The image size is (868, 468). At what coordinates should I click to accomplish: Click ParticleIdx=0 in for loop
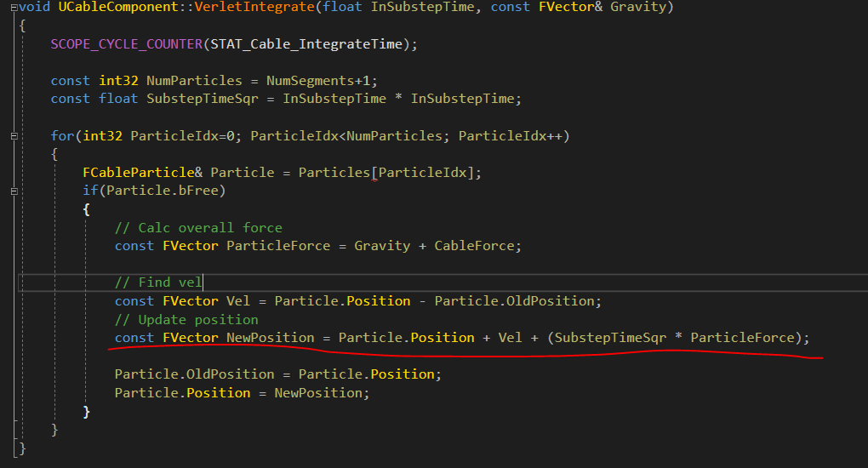pyautogui.click(x=182, y=135)
